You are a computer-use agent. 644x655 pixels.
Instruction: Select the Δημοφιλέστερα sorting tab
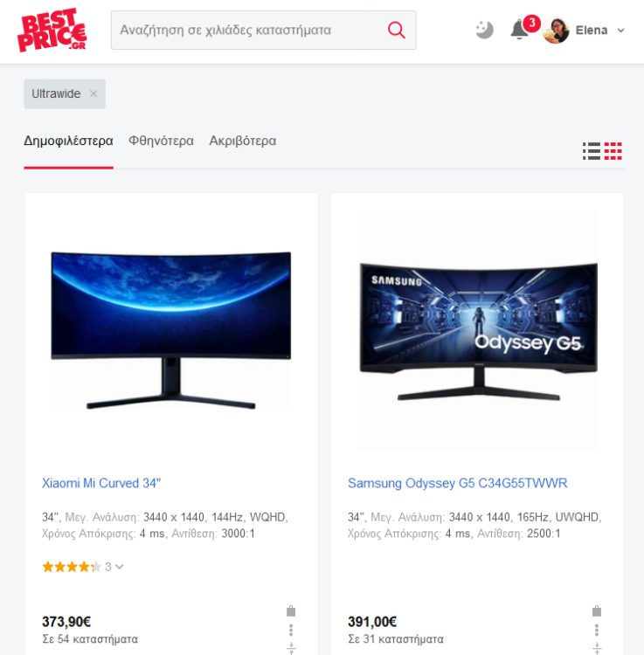coord(68,141)
